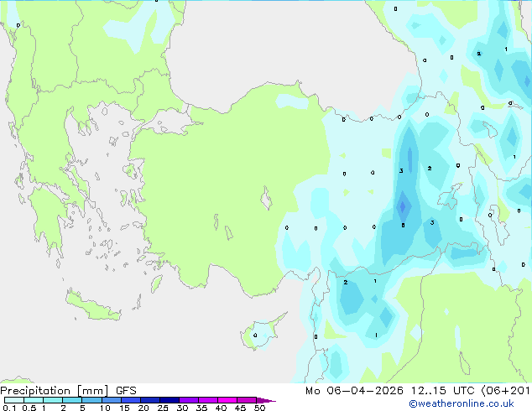Click the 20–25 mm legend color box
The width and height of the screenshot is (532, 411).
[149, 400]
